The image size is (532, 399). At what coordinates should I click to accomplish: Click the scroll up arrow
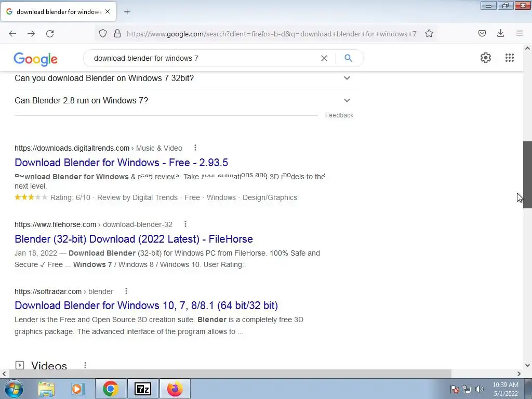pos(528,48)
